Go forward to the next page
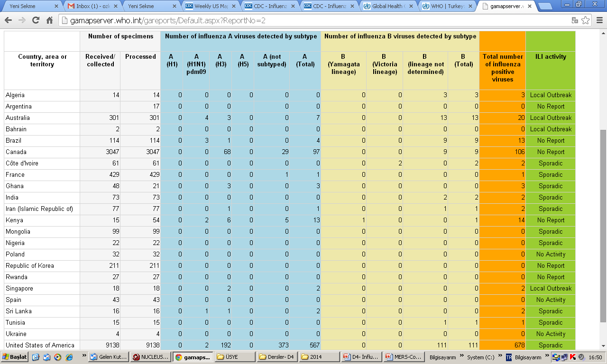 tap(22, 20)
